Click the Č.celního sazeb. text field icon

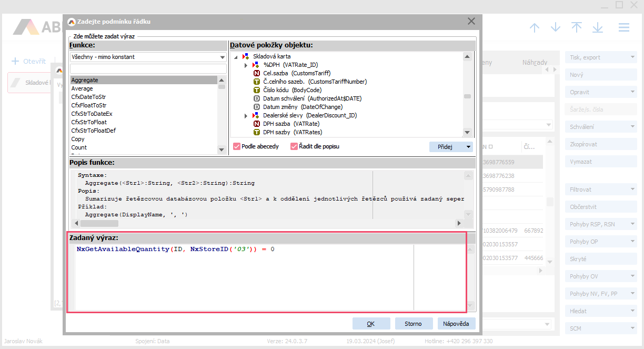coord(257,82)
